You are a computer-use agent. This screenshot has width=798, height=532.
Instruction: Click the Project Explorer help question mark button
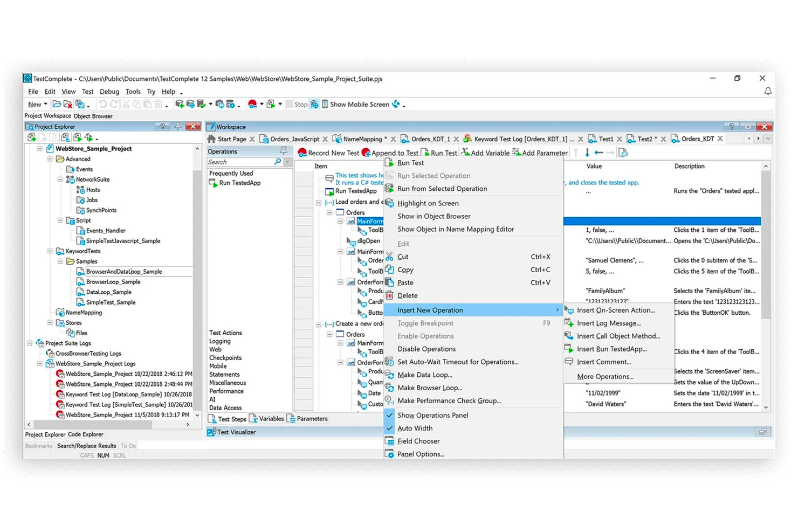[162, 126]
